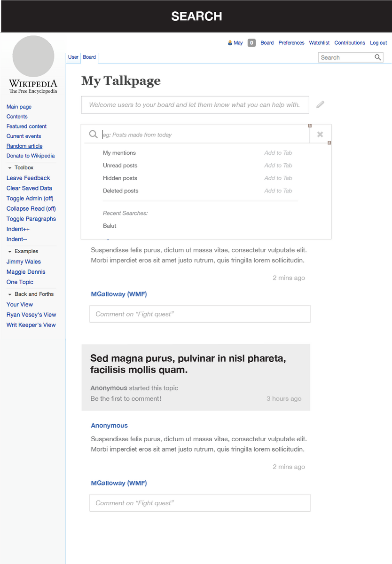Open the Random article link
The width and height of the screenshot is (392, 564).
point(24,146)
